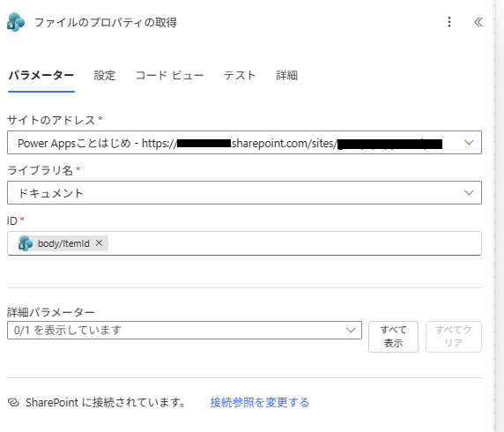
Task: Remove the body/ItemId token with its X
Action: tap(99, 243)
